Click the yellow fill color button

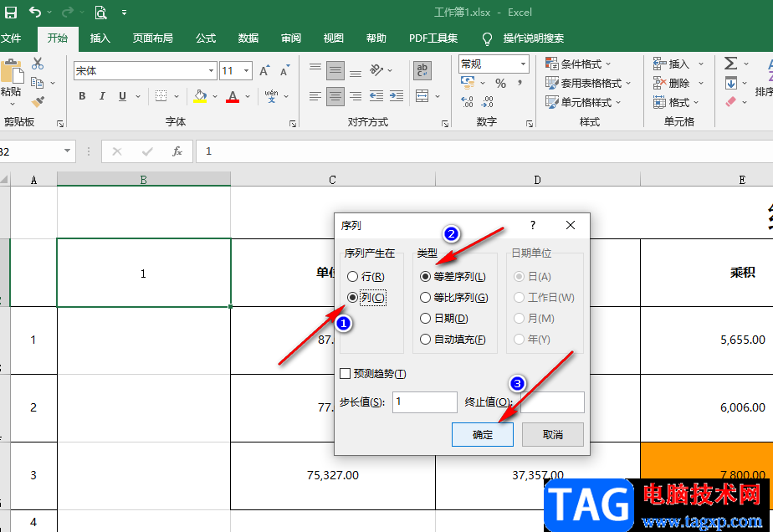pos(200,95)
